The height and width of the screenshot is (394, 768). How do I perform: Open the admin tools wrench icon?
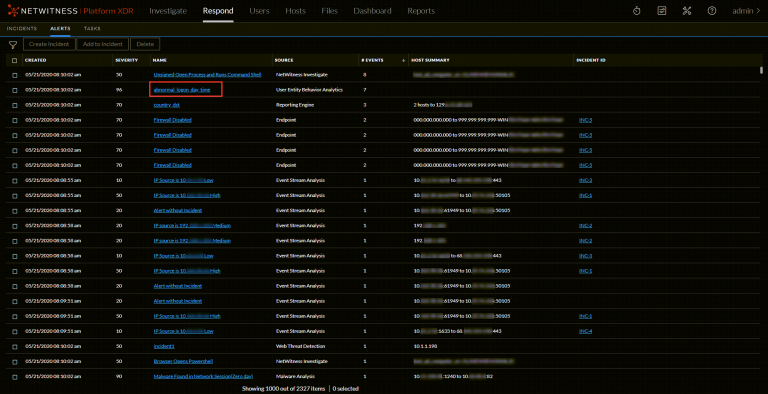[687, 11]
